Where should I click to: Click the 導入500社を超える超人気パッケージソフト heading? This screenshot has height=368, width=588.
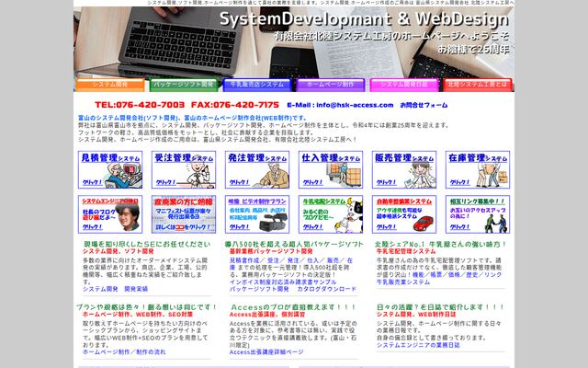(x=294, y=244)
